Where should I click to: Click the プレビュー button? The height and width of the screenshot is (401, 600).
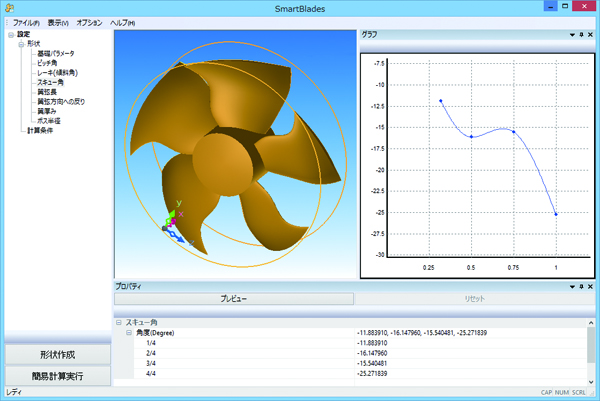pos(234,299)
